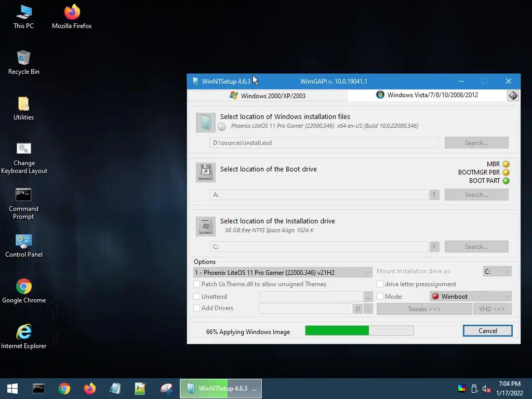The image size is (532, 399).
Task: Click the MBR yellow status indicator
Action: (x=506, y=164)
